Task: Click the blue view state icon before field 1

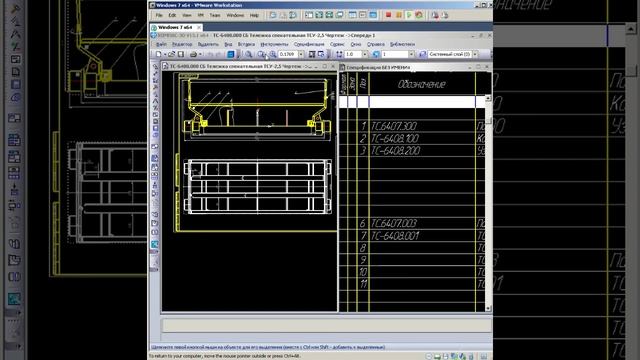Action: pyautogui.click(x=376, y=54)
